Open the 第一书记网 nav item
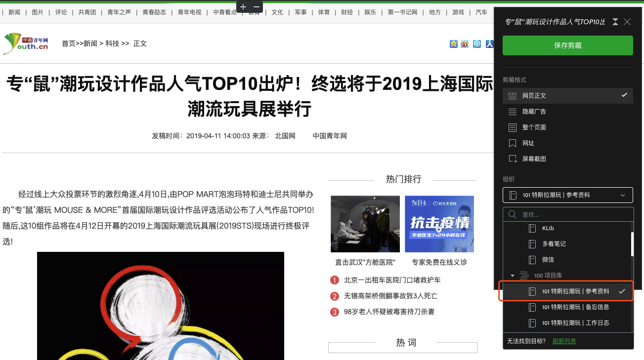 pos(402,12)
